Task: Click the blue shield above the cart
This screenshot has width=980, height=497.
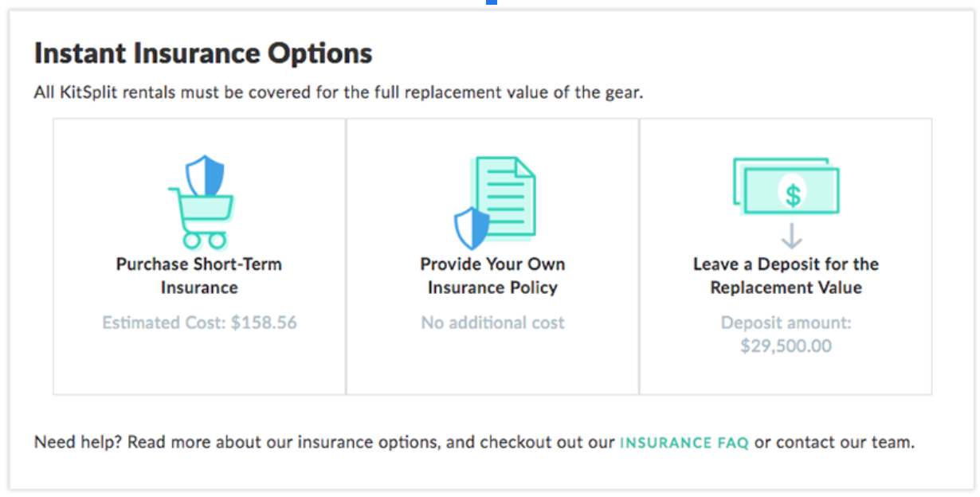Action: pos(205,175)
